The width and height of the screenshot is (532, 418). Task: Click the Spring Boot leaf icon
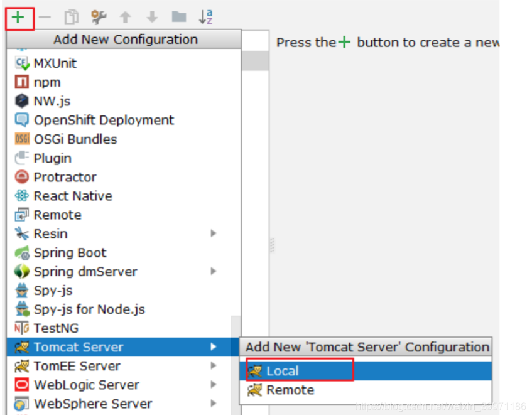(22, 252)
